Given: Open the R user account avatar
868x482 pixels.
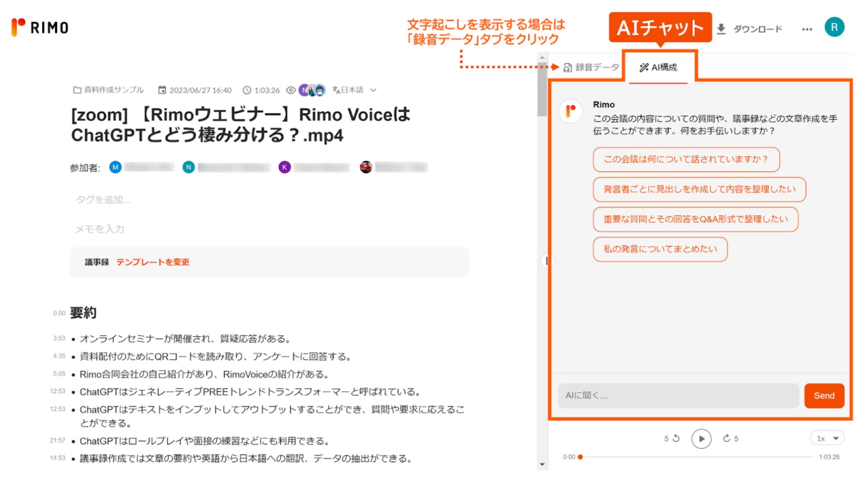Looking at the screenshot, I should point(834,27).
